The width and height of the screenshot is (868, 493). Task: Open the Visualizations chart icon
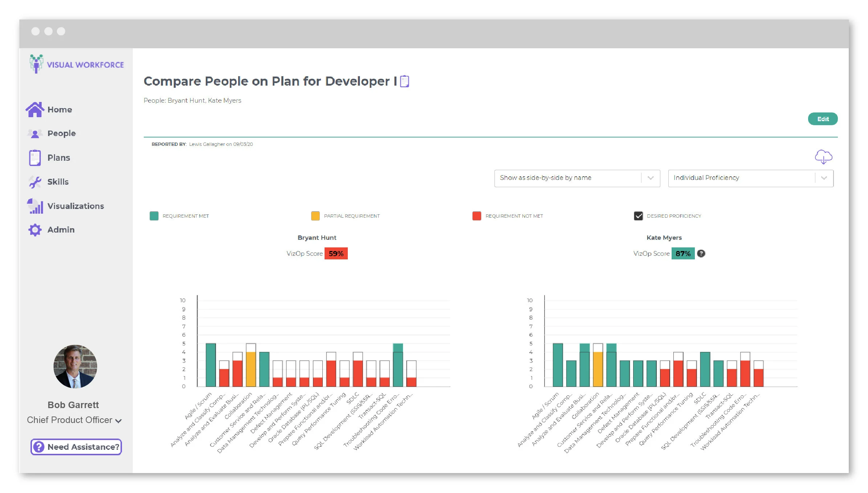(34, 206)
